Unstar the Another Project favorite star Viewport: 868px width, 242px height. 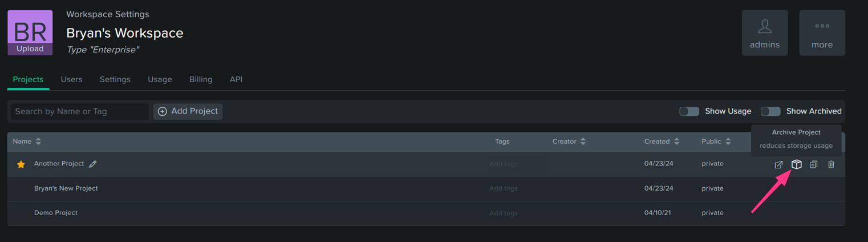(x=21, y=164)
